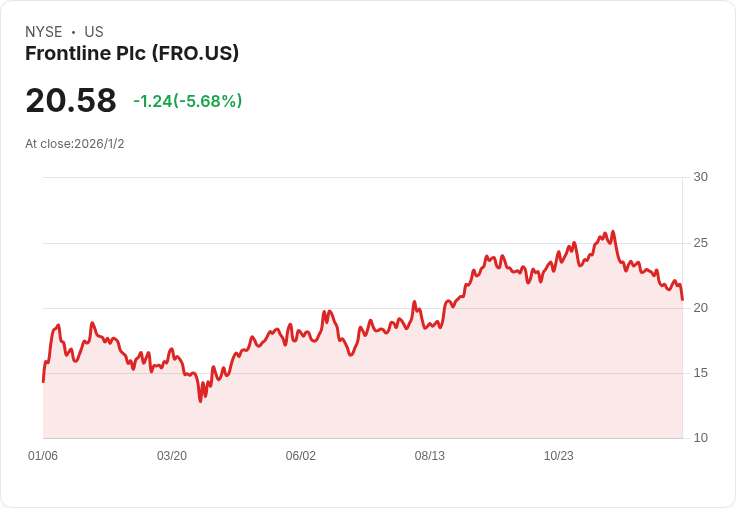This screenshot has width=736, height=508.
Task: Click the leftmost starting point of the price line
Action: tap(43, 381)
